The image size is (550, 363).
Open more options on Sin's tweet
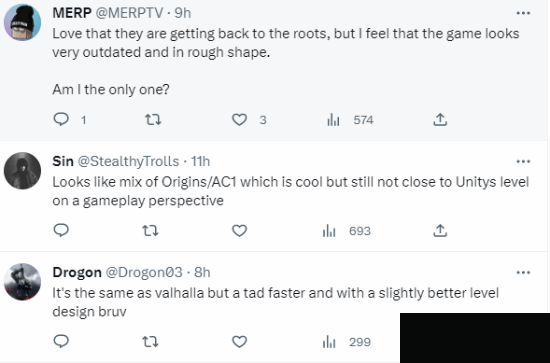(x=523, y=161)
